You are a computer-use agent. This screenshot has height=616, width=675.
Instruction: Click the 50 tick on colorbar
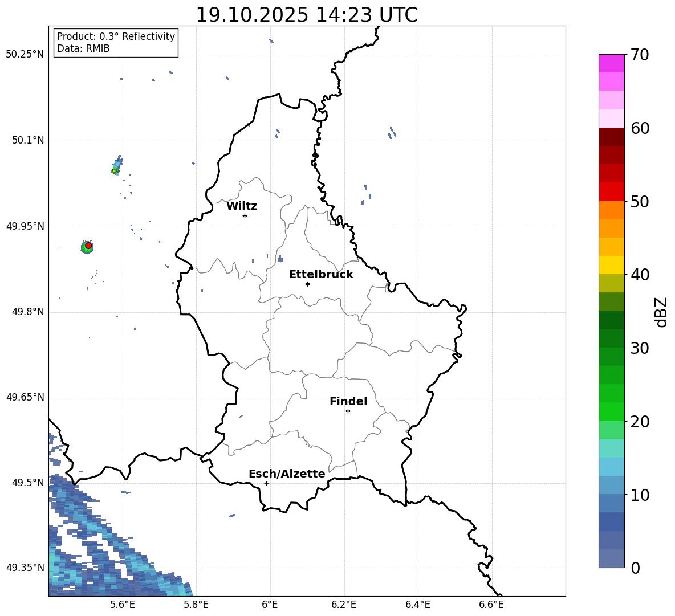[x=640, y=201]
